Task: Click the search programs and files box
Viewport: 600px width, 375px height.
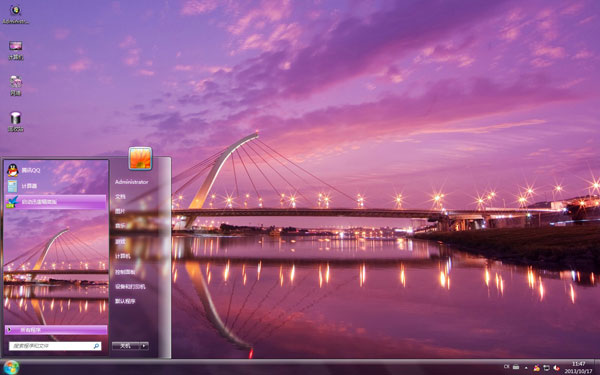Action: click(55, 346)
